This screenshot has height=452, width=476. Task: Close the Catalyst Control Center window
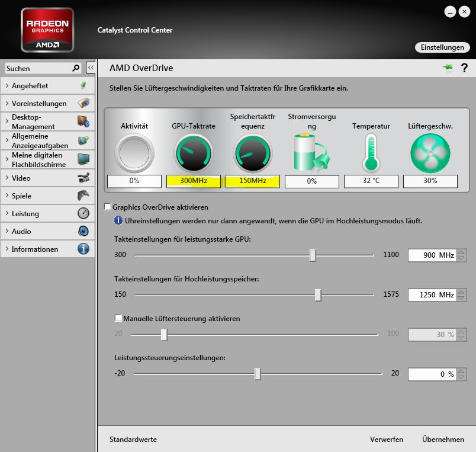click(x=465, y=12)
